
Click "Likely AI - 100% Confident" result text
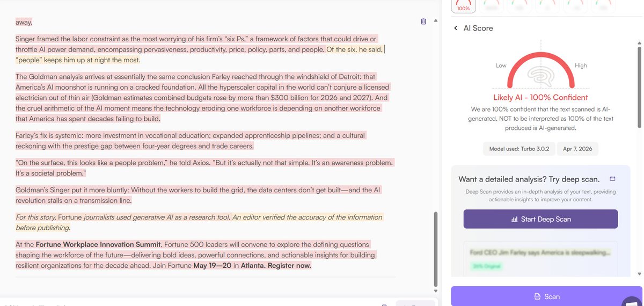coord(540,98)
